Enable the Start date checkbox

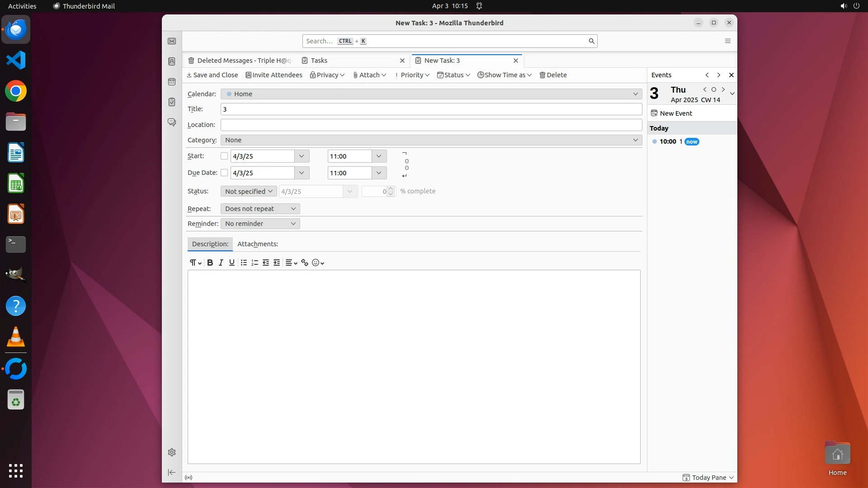tap(224, 156)
